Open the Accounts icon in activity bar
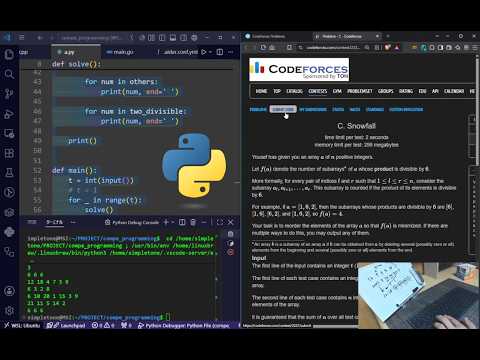Viewport: 480px width, 360px height. tap(9, 291)
